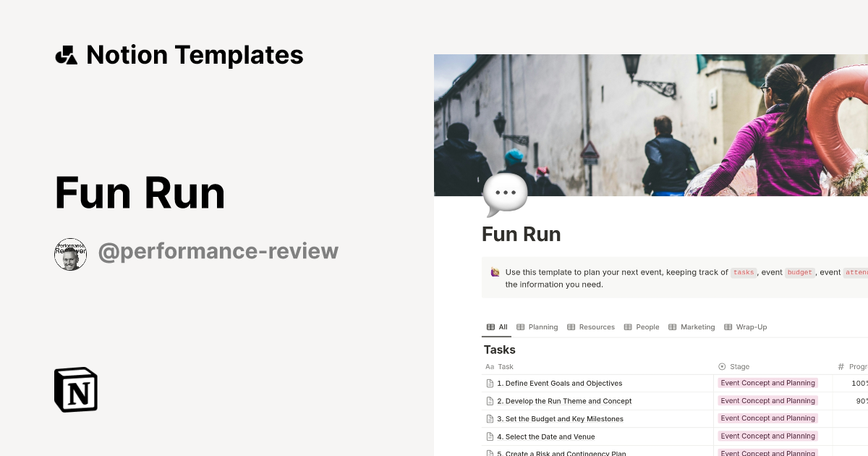Click the speech bubble page icon above the title
Viewport: 868px width, 456px height.
(x=504, y=192)
